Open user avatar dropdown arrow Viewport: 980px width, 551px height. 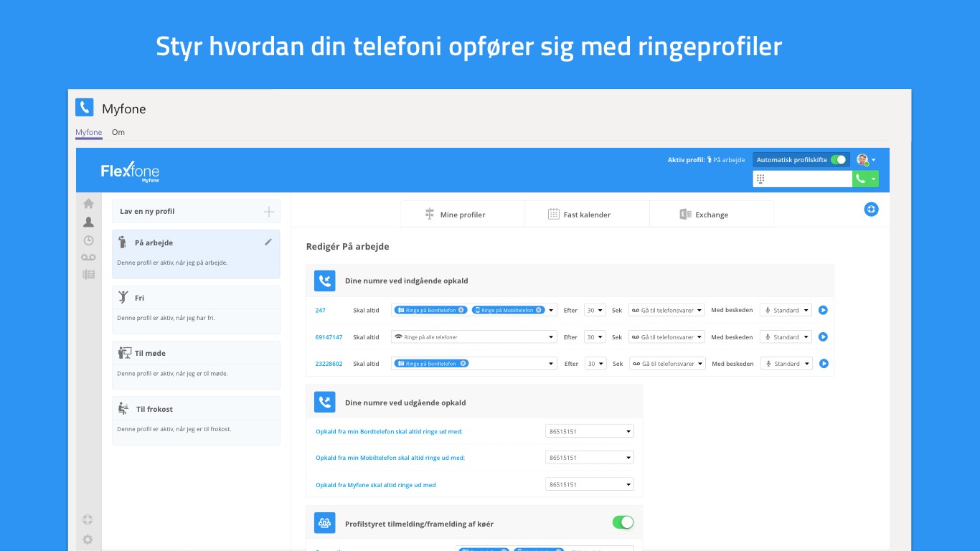pyautogui.click(x=873, y=160)
